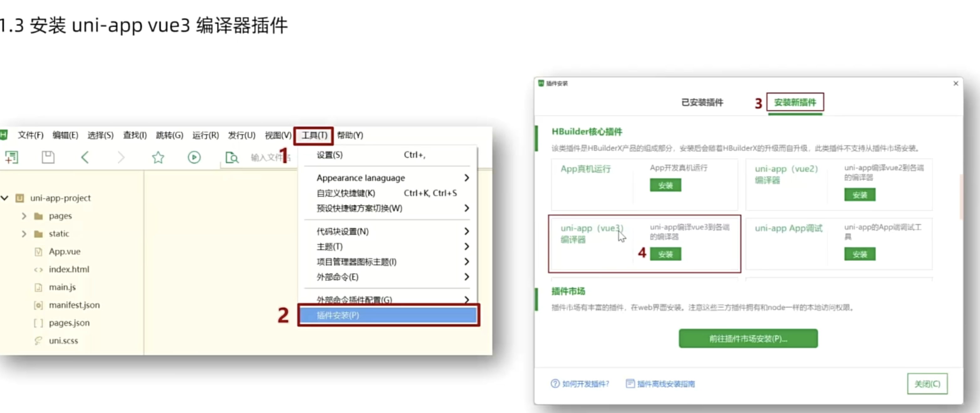Expand the static folder chevron
Image resolution: width=980 pixels, height=413 pixels.
tap(24, 234)
